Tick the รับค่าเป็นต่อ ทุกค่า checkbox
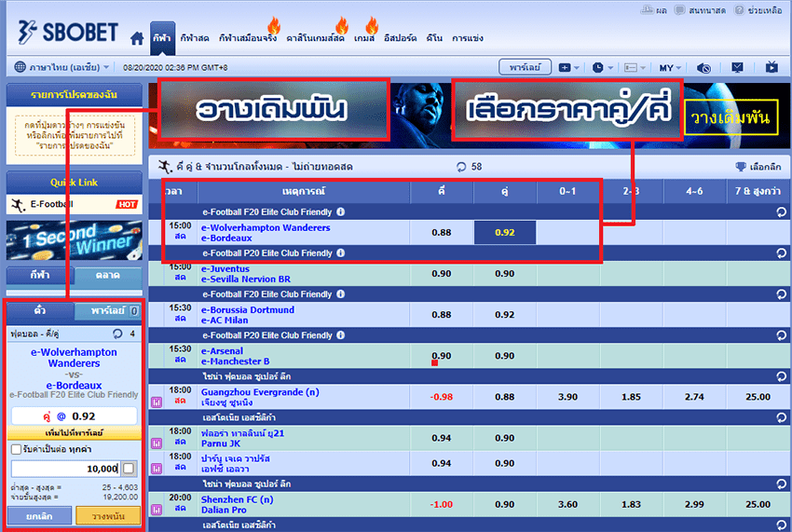Image resolution: width=792 pixels, height=532 pixels. coord(16,449)
